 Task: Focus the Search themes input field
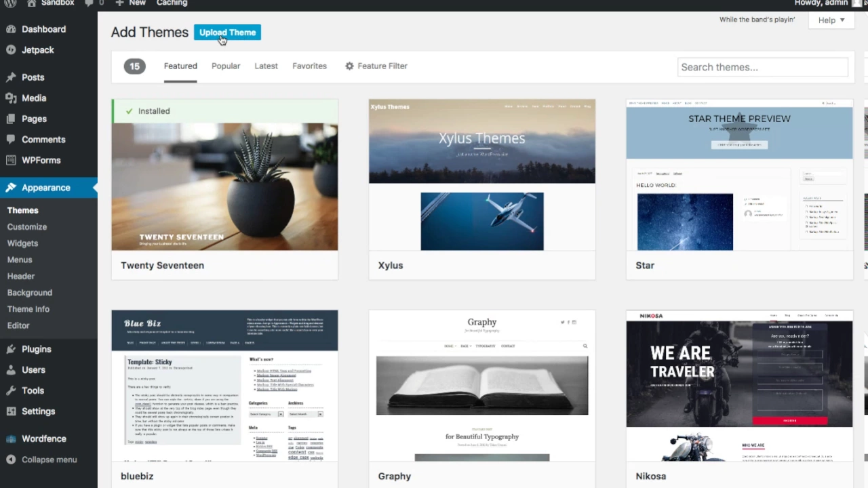tap(763, 67)
